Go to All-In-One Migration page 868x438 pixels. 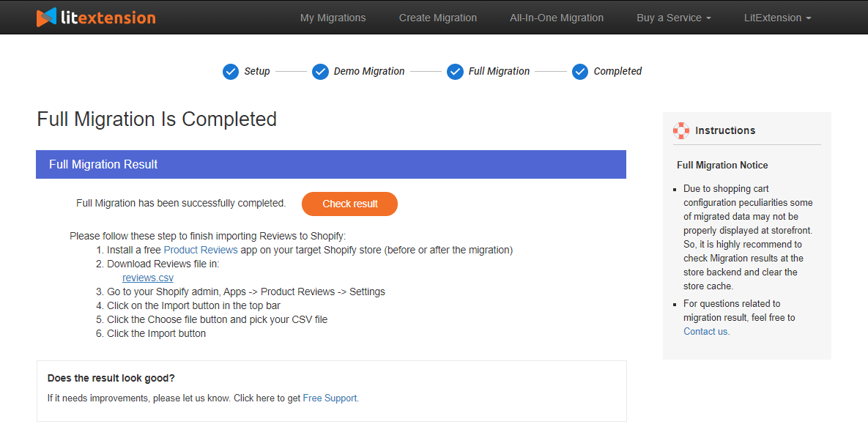point(557,18)
